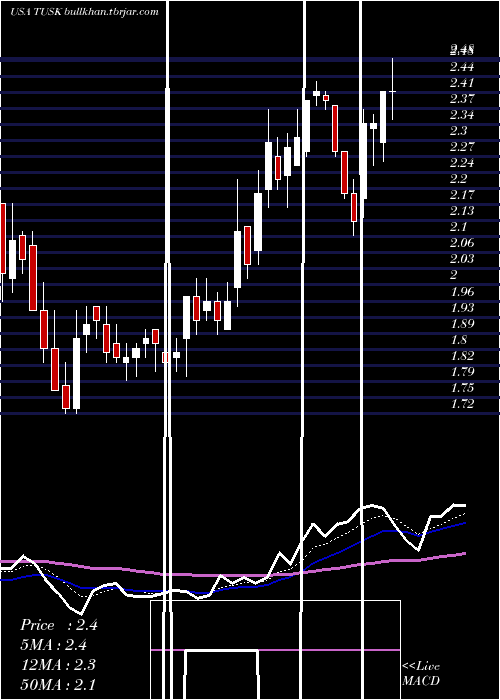Click the '5MA : 2.4' readout

click(54, 645)
